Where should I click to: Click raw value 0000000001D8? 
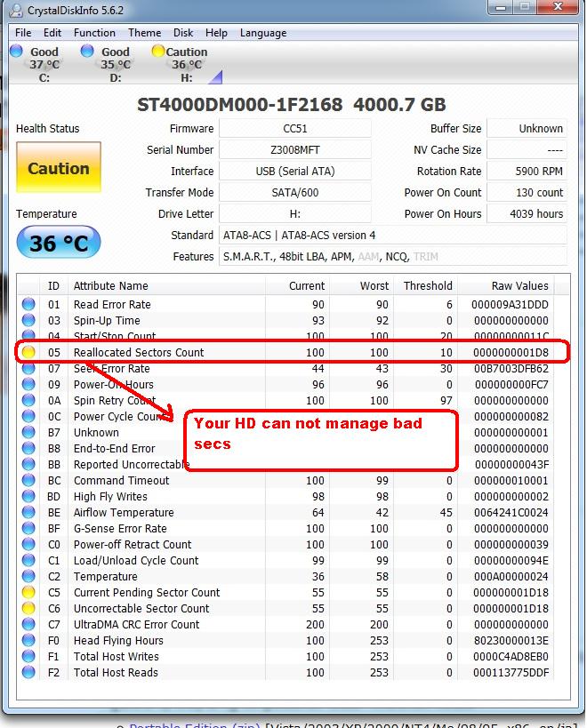click(511, 352)
